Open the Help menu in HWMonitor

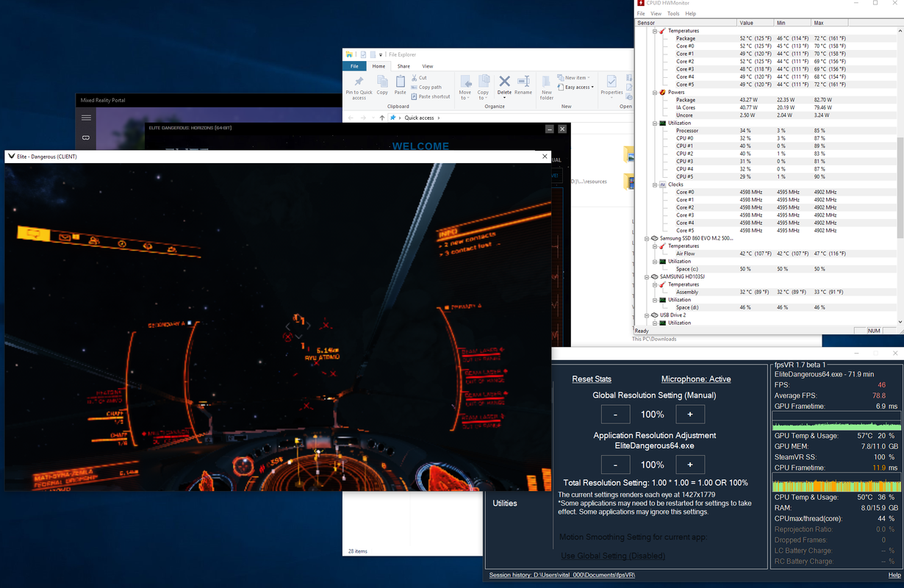pyautogui.click(x=691, y=14)
